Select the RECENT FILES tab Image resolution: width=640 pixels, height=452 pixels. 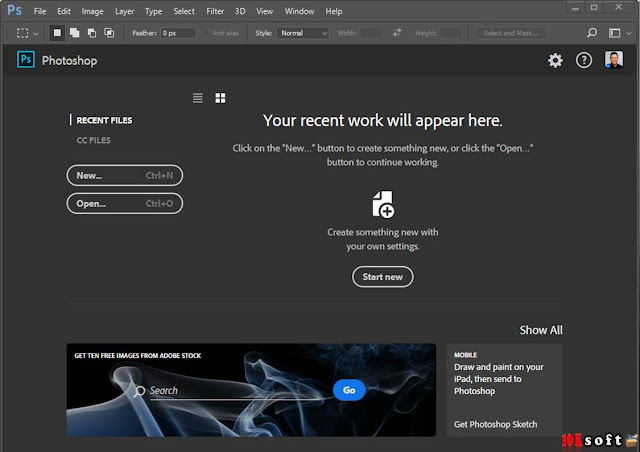(x=104, y=120)
